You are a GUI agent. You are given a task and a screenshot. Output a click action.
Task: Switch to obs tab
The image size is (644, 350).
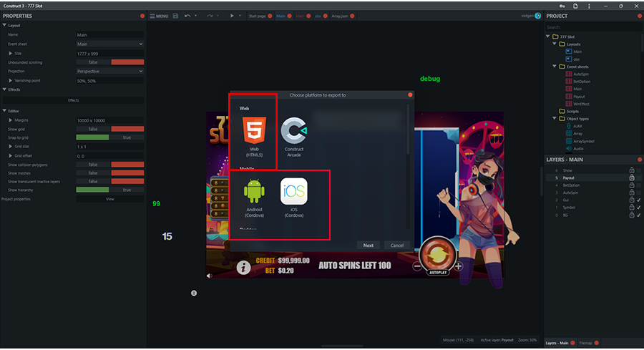pos(318,16)
